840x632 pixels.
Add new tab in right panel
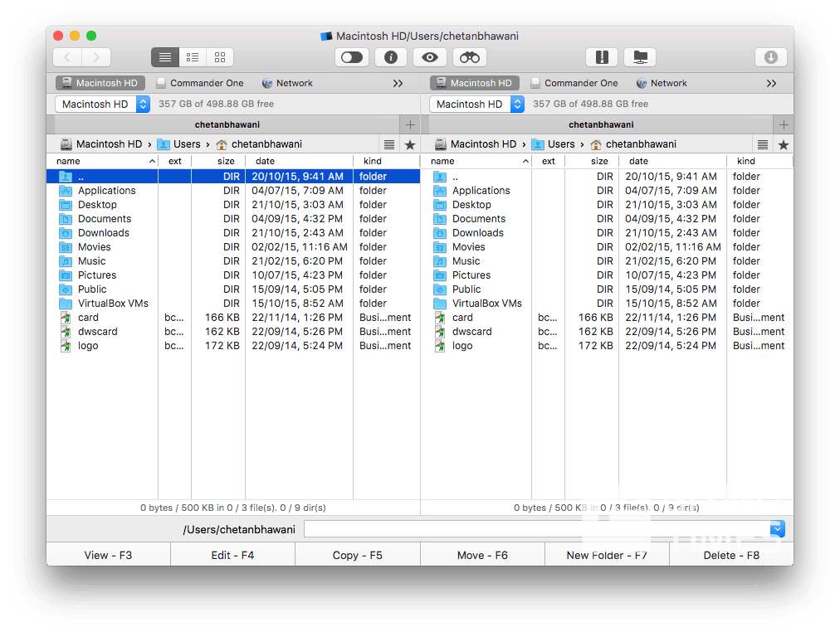[784, 124]
